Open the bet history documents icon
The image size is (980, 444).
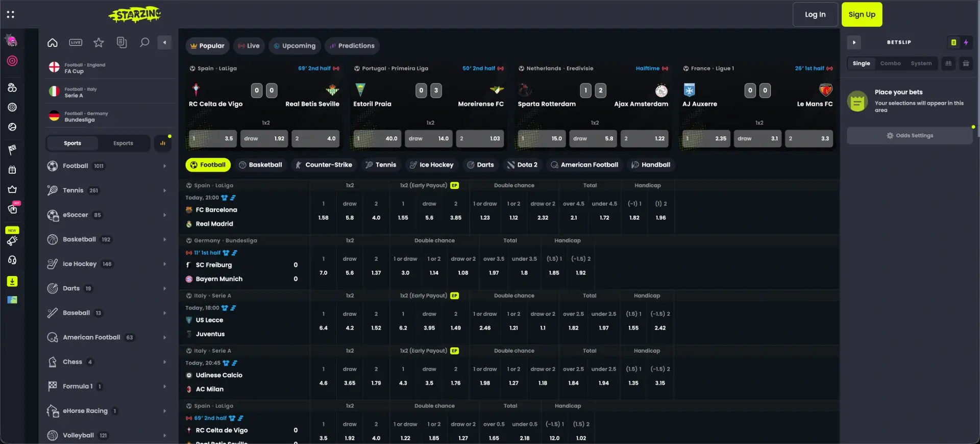(121, 42)
